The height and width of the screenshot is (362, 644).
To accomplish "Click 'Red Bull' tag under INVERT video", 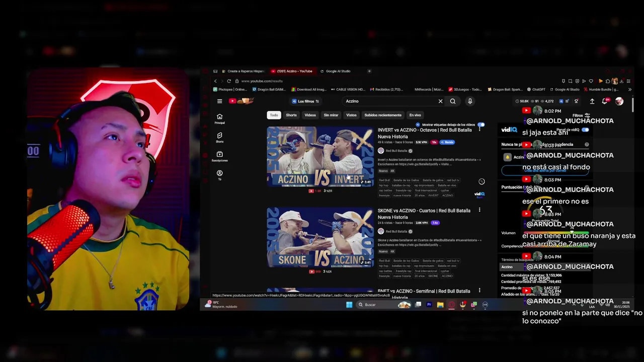I will pyautogui.click(x=384, y=180).
